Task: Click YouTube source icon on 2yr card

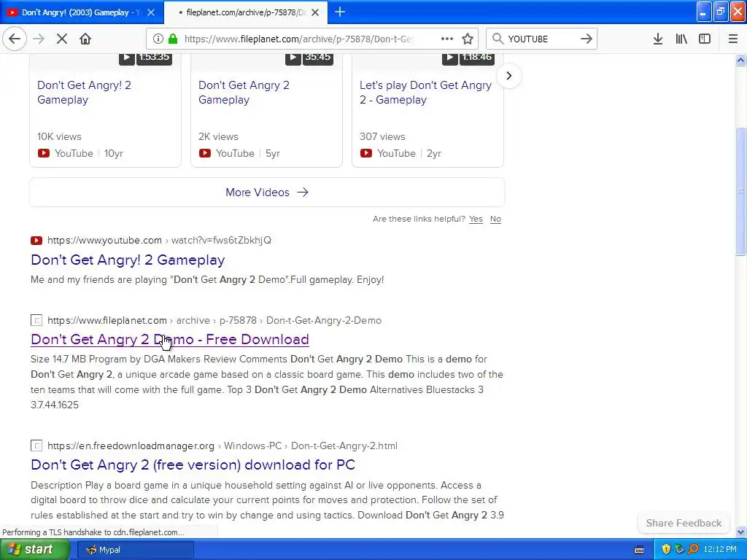Action: click(x=366, y=153)
